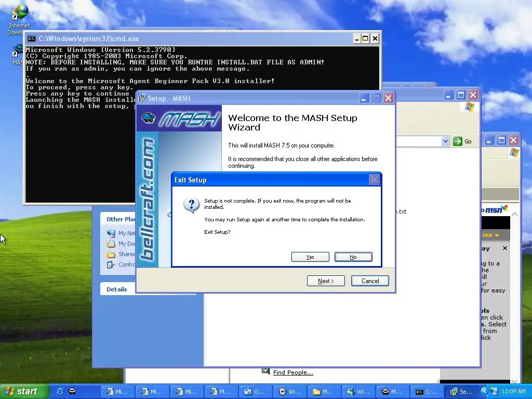Click the MASH logo banner in Setup wizard

point(179,118)
